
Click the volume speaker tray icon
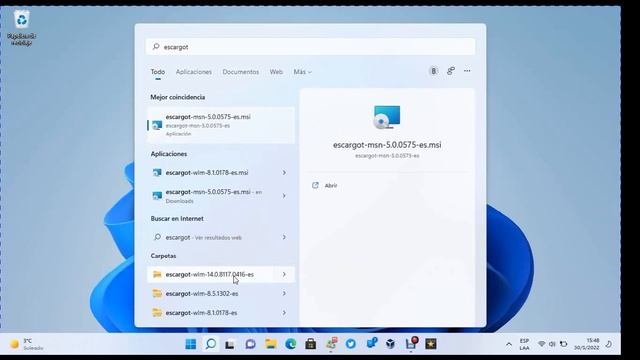(552, 344)
